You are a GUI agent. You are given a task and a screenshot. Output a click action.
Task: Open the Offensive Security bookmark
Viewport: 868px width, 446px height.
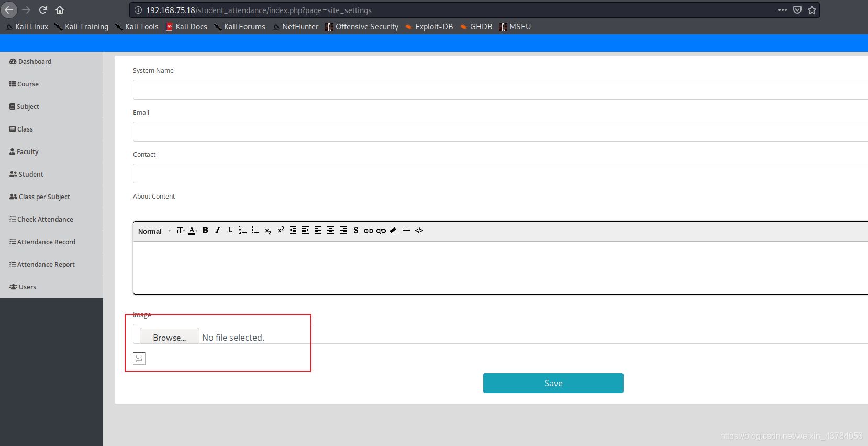click(x=362, y=27)
